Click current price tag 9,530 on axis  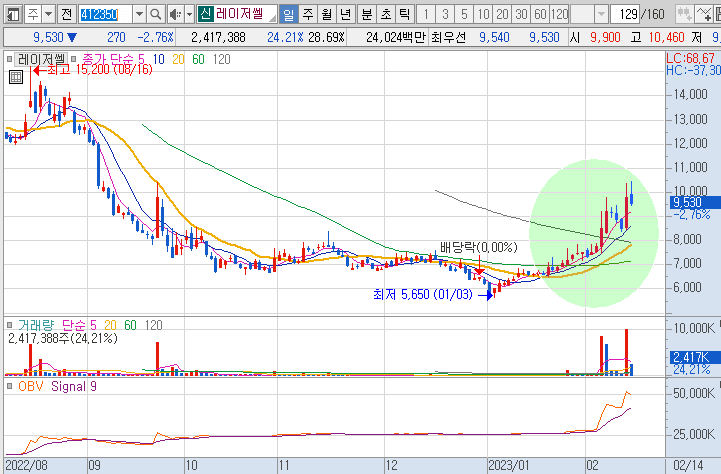pos(693,202)
